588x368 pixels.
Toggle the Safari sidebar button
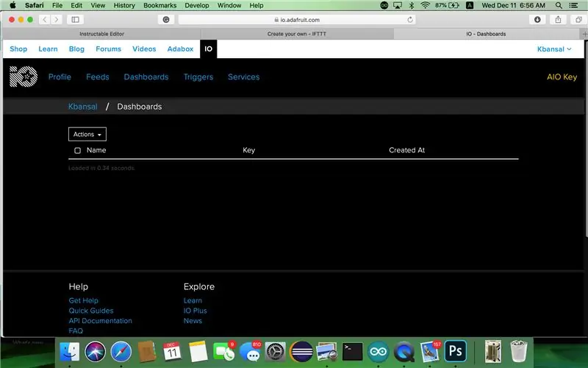click(75, 20)
